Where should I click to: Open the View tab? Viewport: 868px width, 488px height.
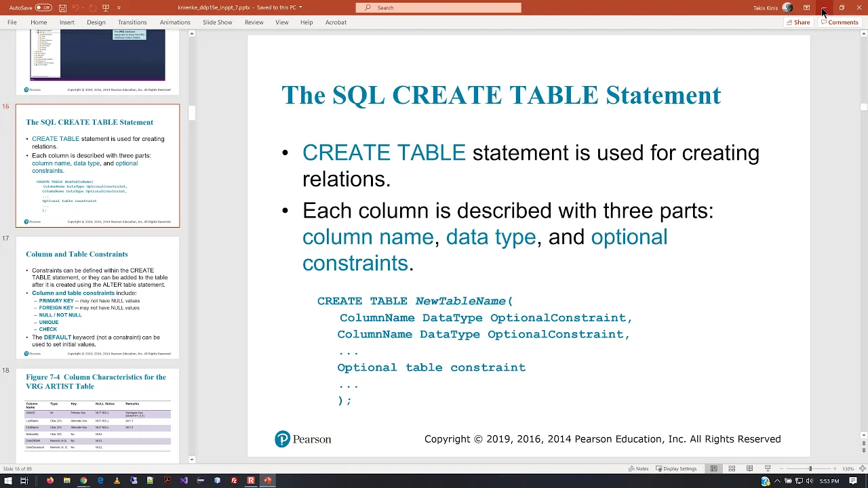(x=282, y=22)
